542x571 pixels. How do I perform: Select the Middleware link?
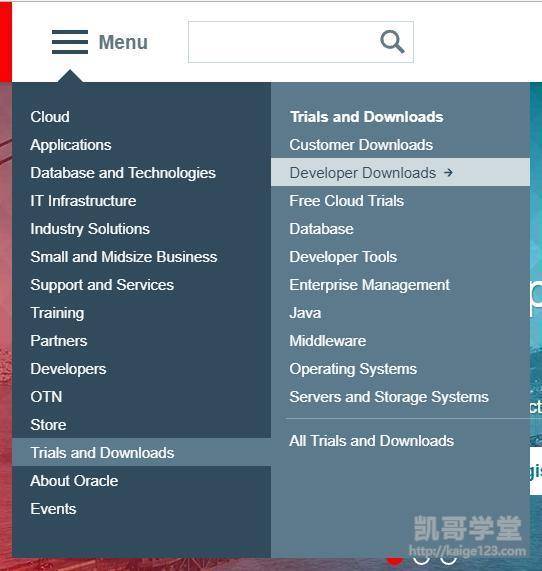point(328,341)
